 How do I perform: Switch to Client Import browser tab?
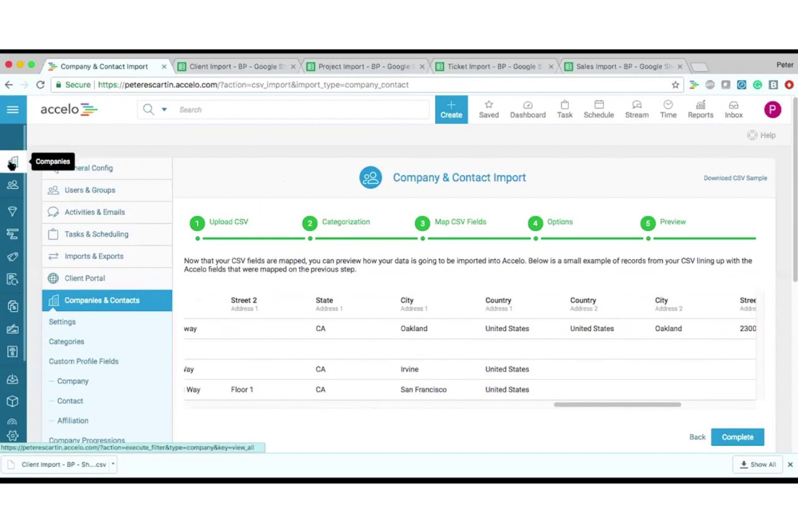236,66
